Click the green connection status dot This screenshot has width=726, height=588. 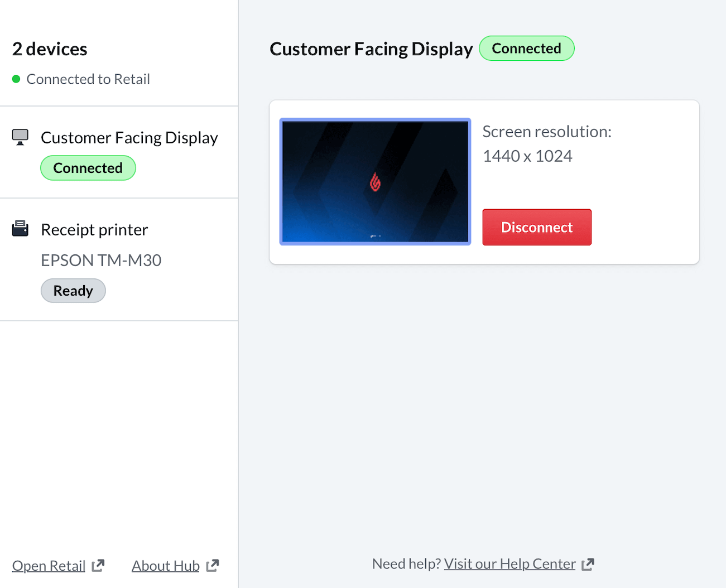[16, 79]
